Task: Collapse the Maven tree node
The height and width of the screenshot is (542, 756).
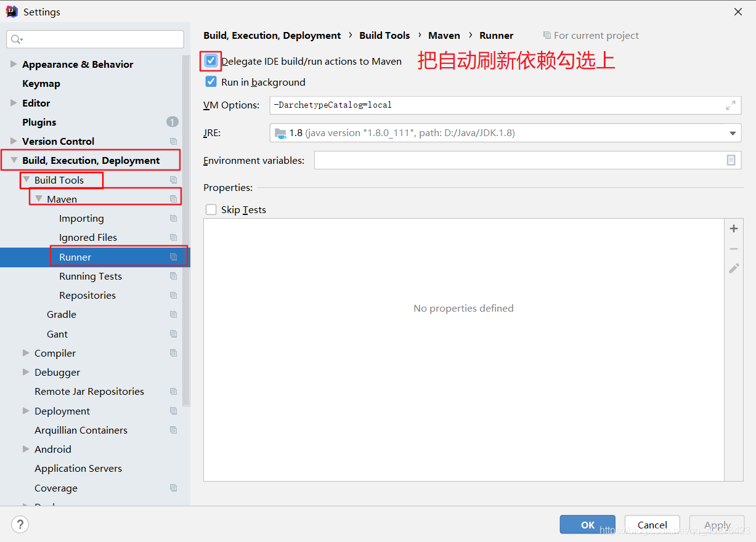Action: (38, 199)
